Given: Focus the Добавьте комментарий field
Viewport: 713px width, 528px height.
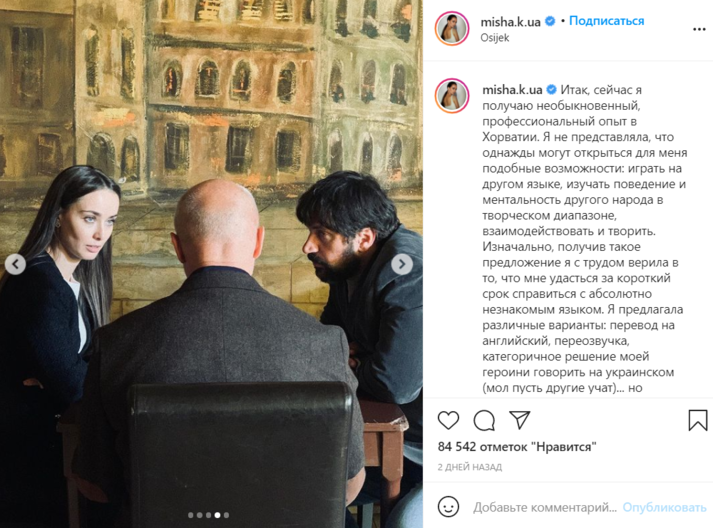Looking at the screenshot, I should pos(544,507).
